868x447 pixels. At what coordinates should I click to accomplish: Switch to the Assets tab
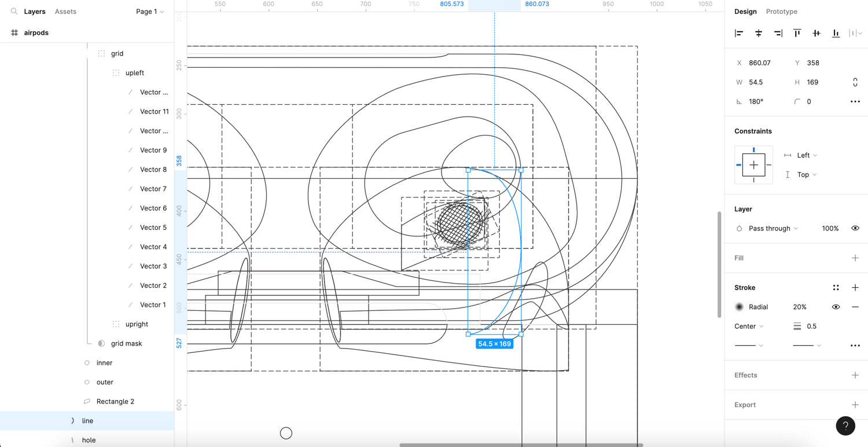pyautogui.click(x=65, y=12)
